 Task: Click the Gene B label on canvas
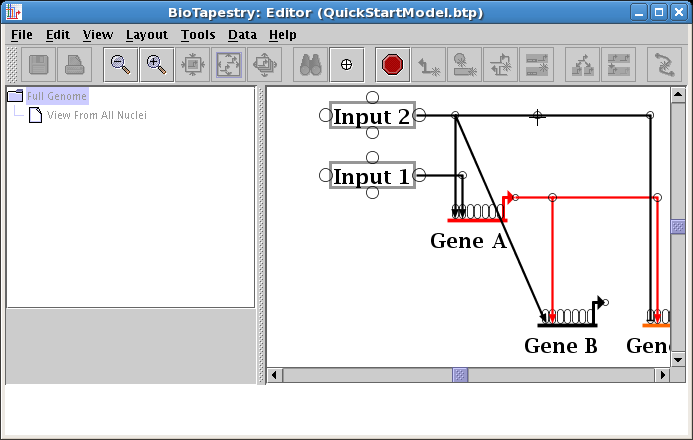point(560,346)
